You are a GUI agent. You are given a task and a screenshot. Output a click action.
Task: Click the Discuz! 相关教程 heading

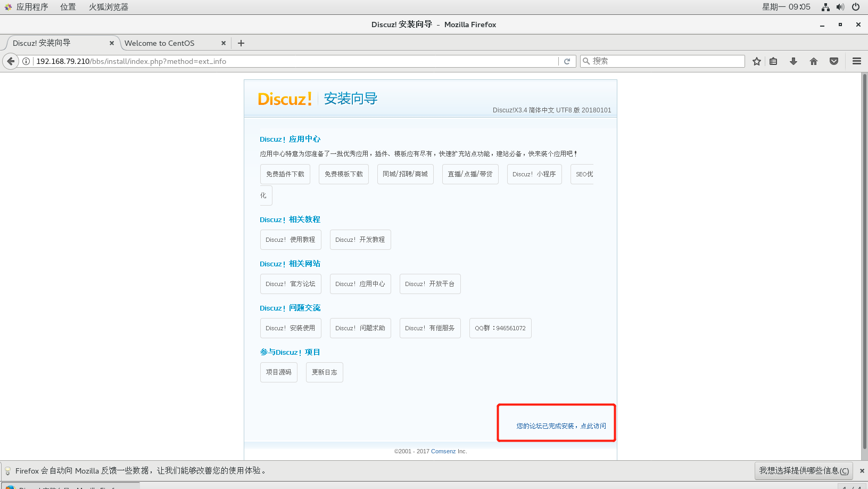coord(290,219)
